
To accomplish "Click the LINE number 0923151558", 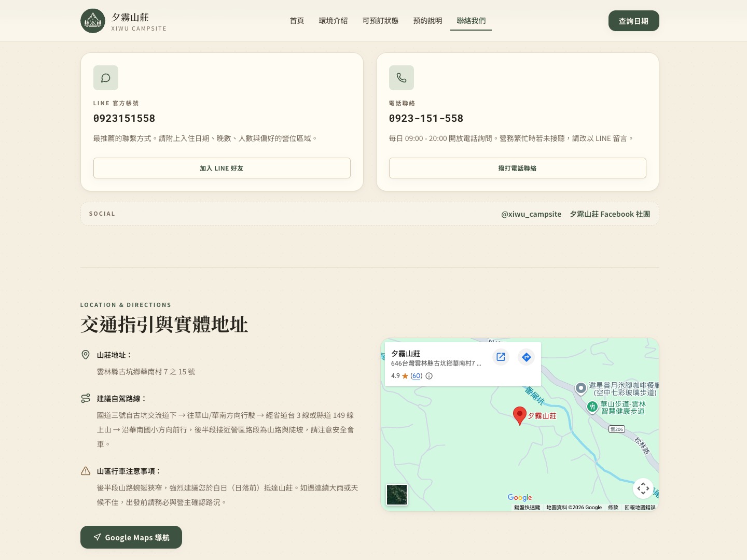I will coord(124,118).
